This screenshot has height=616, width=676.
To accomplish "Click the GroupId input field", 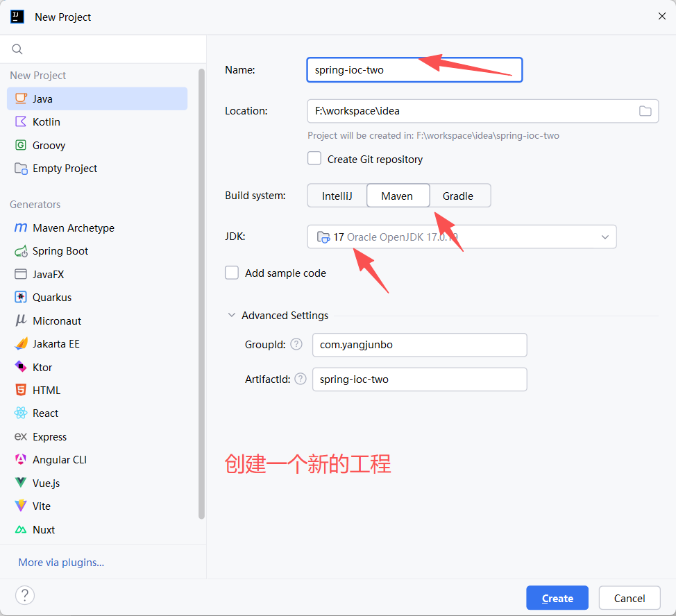I will tap(419, 345).
